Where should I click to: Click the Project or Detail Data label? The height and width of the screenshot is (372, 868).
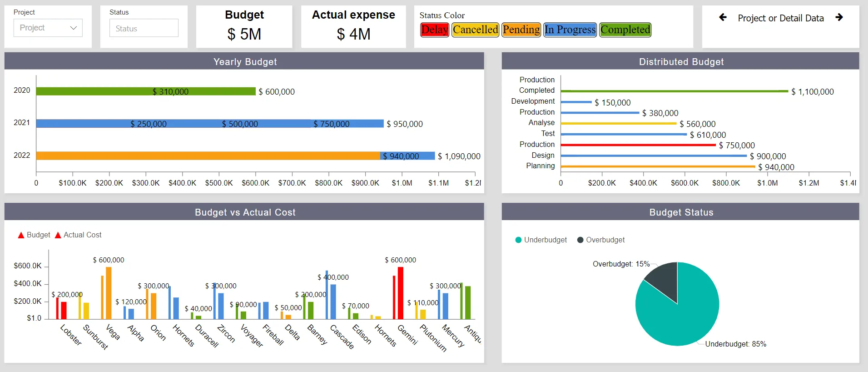tap(781, 18)
